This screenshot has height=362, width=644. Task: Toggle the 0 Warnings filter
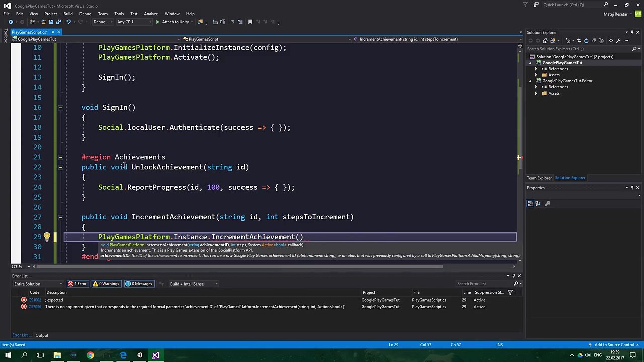pyautogui.click(x=106, y=284)
